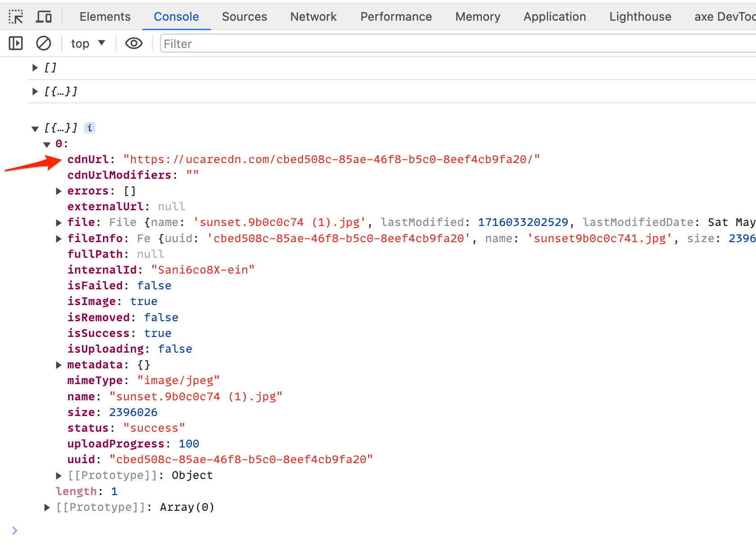Click the info badge next to the array log
Screen dimensions: 756x558
[x=89, y=128]
